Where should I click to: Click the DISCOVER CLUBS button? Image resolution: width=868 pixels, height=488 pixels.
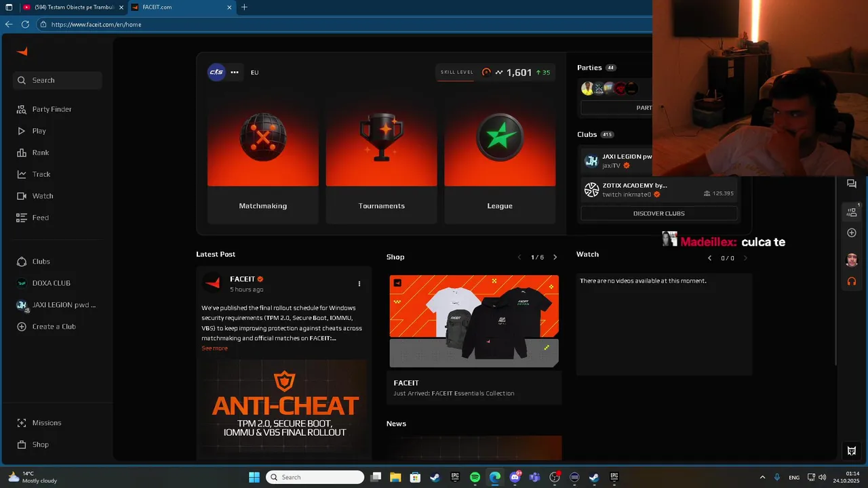659,213
